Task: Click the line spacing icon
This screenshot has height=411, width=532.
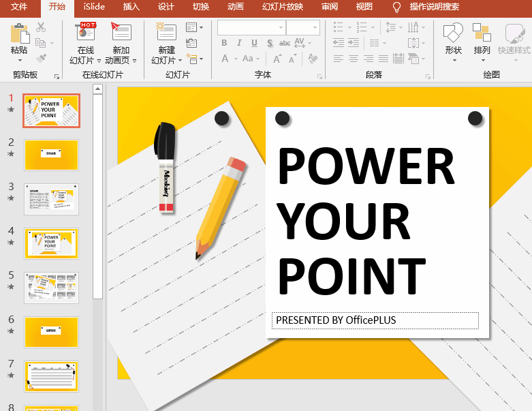Action: (391, 27)
